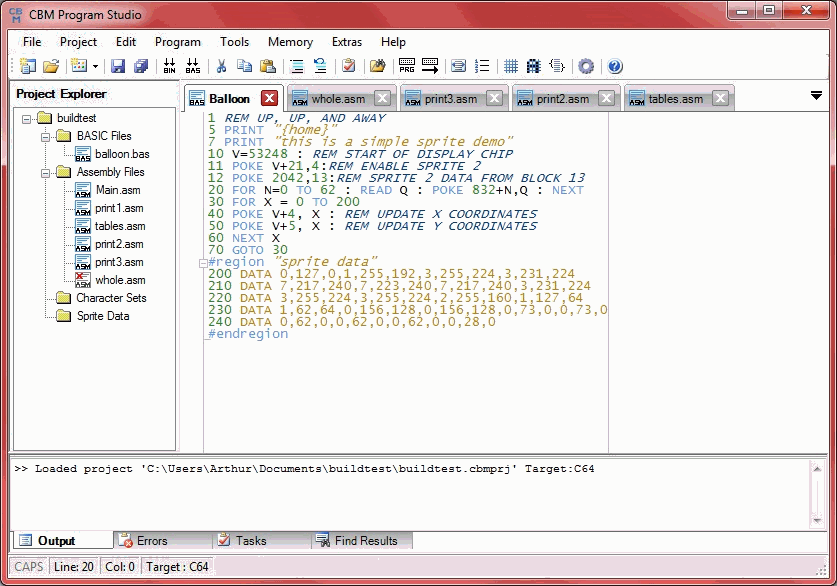The image size is (837, 586).
Task: Click the Paste clipboard toolbar icon
Action: pyautogui.click(x=267, y=67)
